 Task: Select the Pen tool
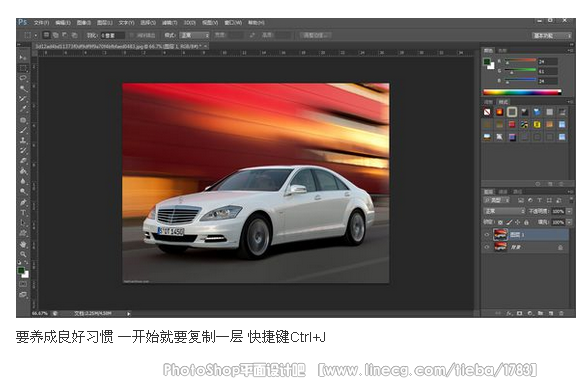point(23,202)
